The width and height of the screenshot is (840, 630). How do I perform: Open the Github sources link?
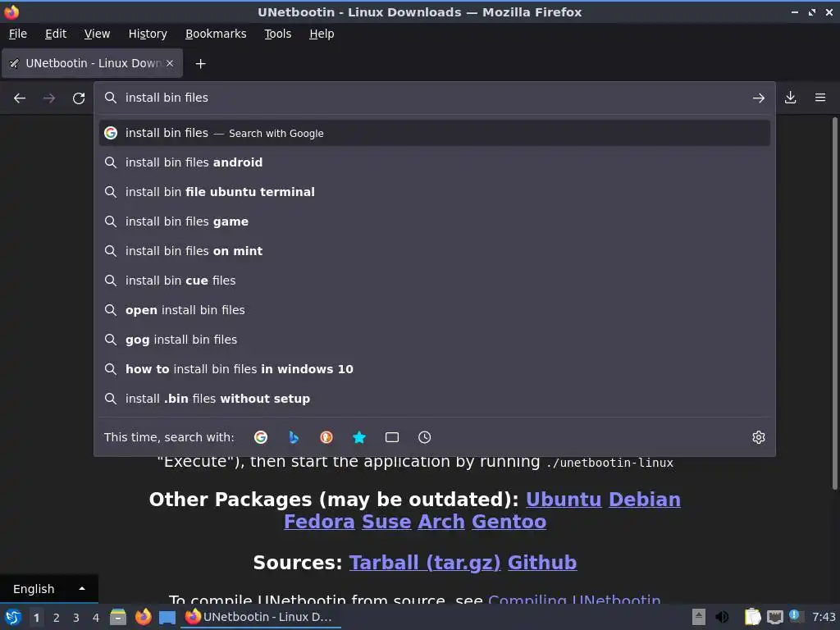[x=542, y=563]
